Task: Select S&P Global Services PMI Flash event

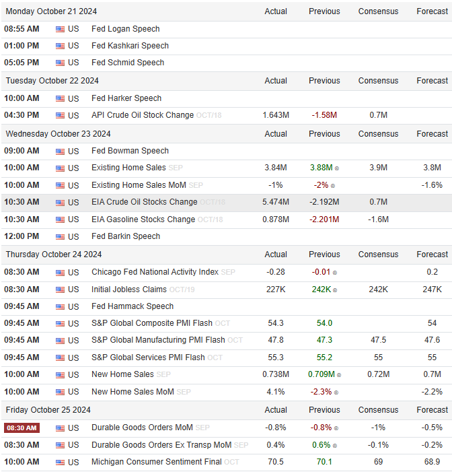Action: tap(148, 358)
